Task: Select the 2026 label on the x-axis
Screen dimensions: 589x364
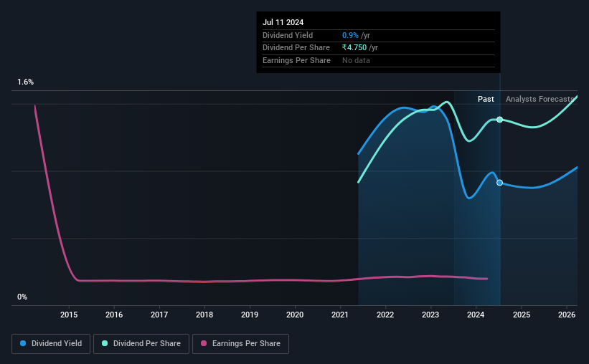Action: pos(567,315)
